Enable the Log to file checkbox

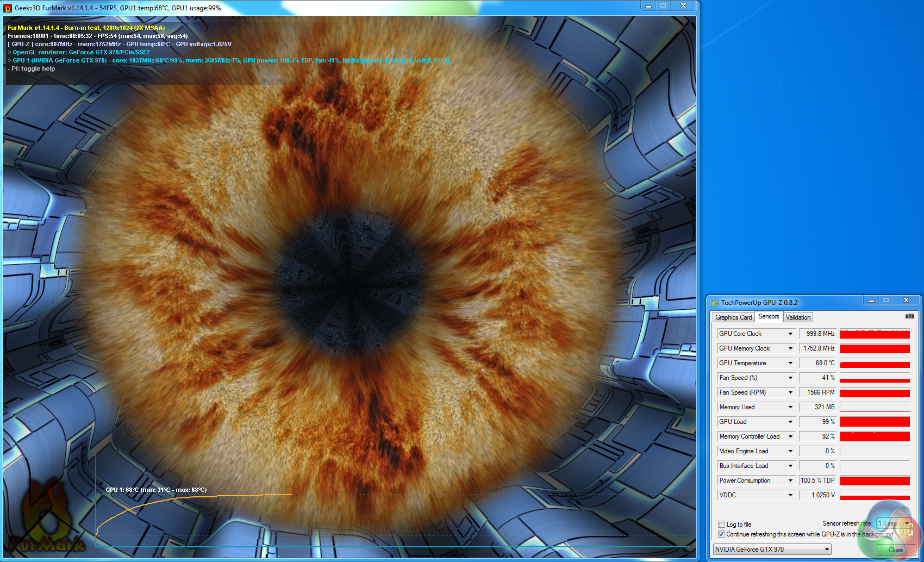[722, 524]
